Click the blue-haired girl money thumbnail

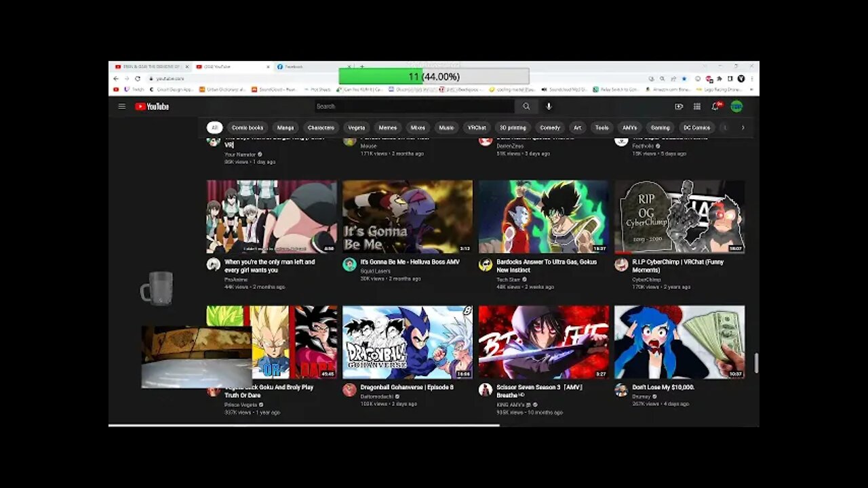(679, 342)
